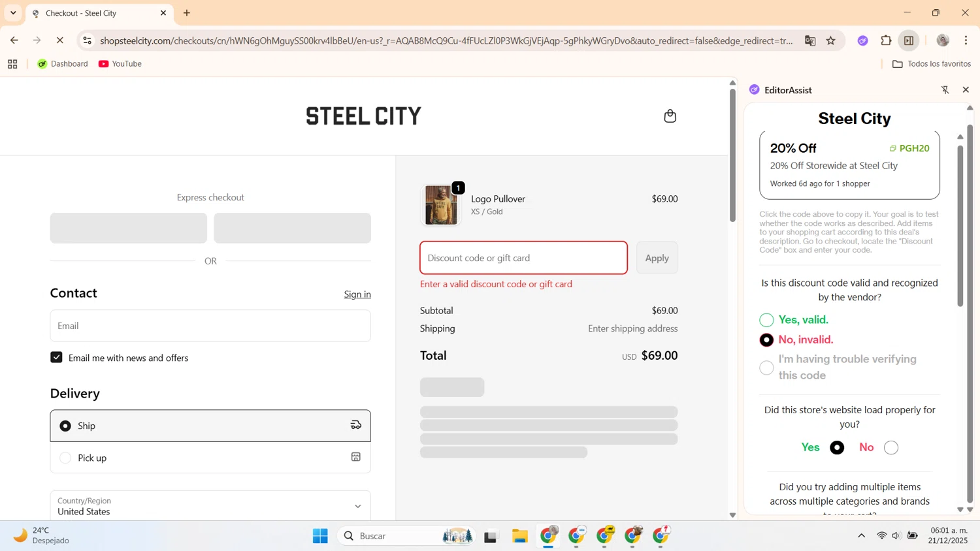
Task: Click the first Express checkout button placeholder
Action: pyautogui.click(x=129, y=228)
